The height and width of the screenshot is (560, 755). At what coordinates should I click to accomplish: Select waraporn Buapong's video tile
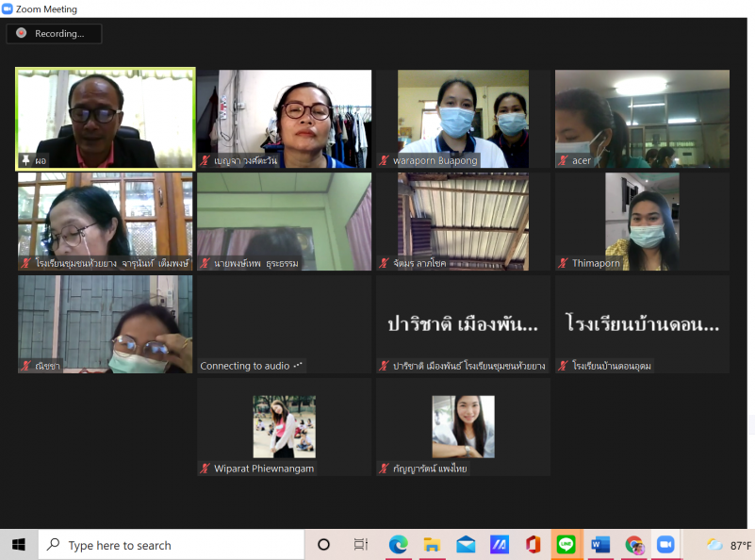coord(463,118)
